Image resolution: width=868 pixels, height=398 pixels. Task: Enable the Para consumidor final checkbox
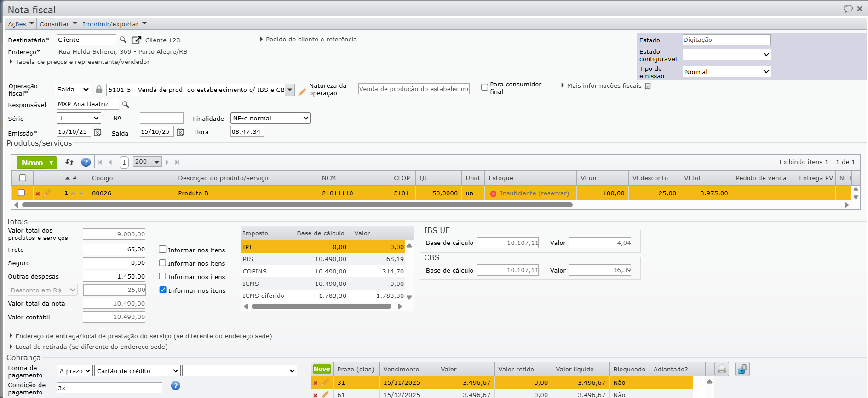click(x=484, y=87)
